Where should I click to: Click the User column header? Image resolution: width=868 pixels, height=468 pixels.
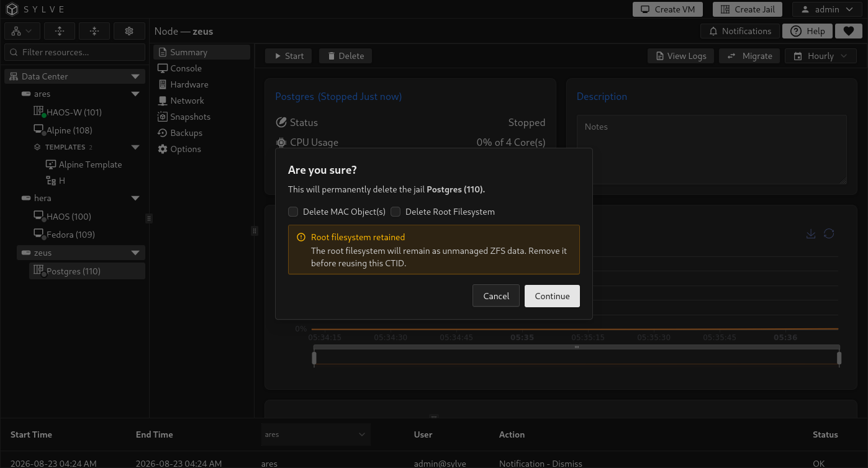pos(423,434)
